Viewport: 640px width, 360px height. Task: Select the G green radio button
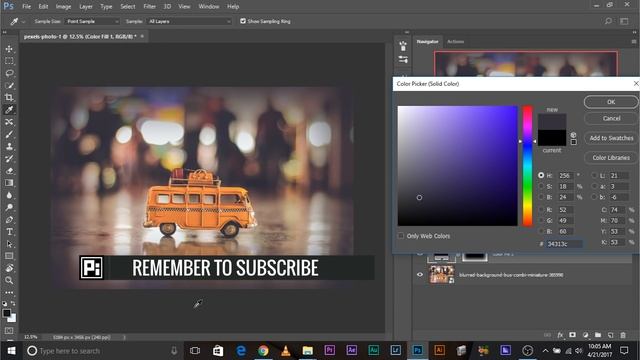541,220
